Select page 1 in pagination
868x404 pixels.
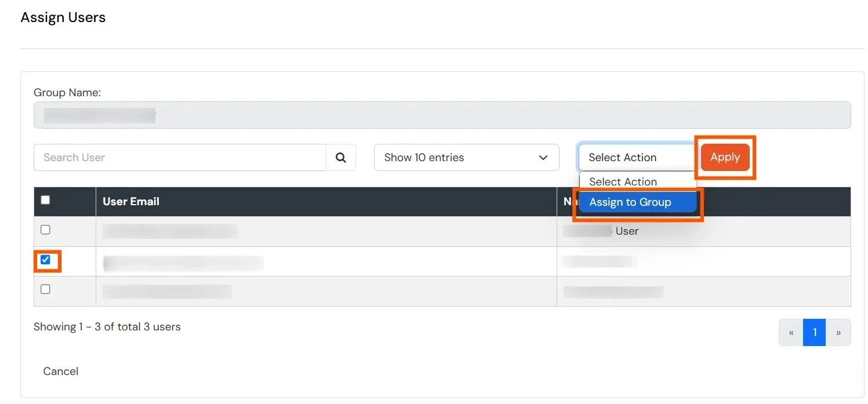[814, 332]
